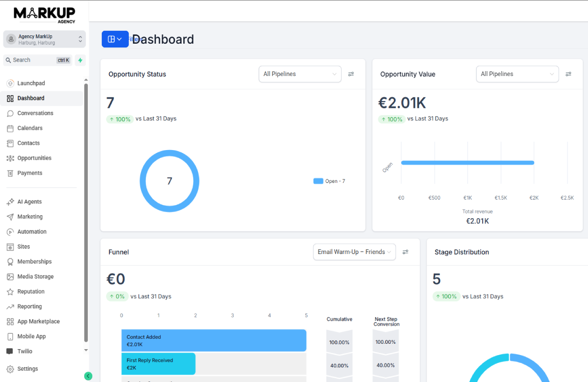Open the Launchpad rocket icon
The width and height of the screenshot is (588, 382).
point(10,83)
